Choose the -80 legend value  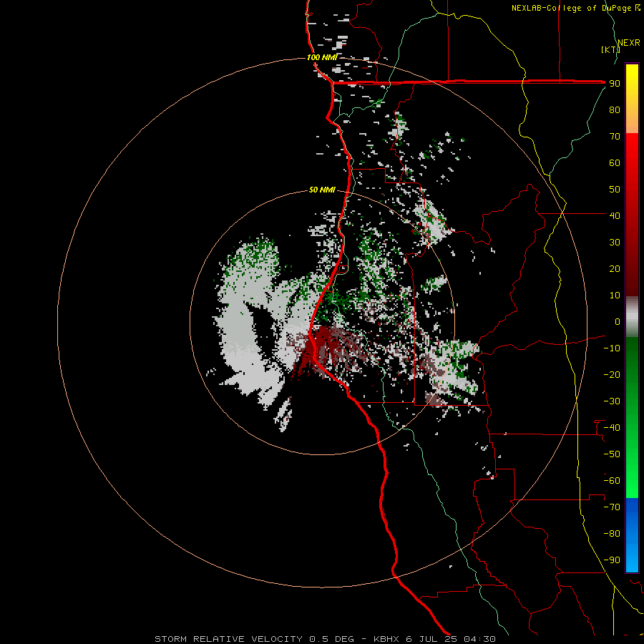click(x=612, y=534)
